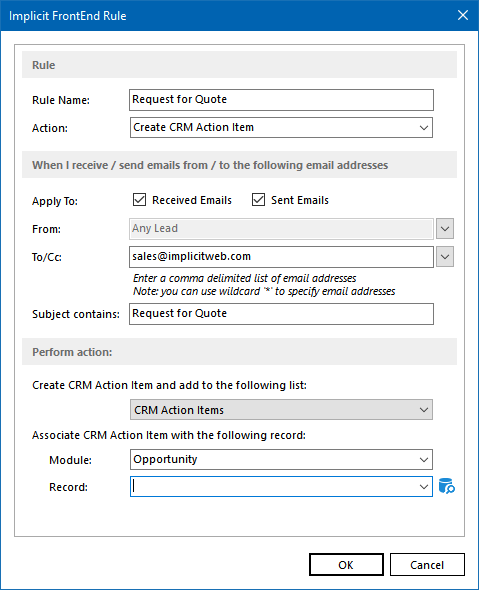Confirm the rule with OK
This screenshot has height=590, width=479.
click(346, 564)
